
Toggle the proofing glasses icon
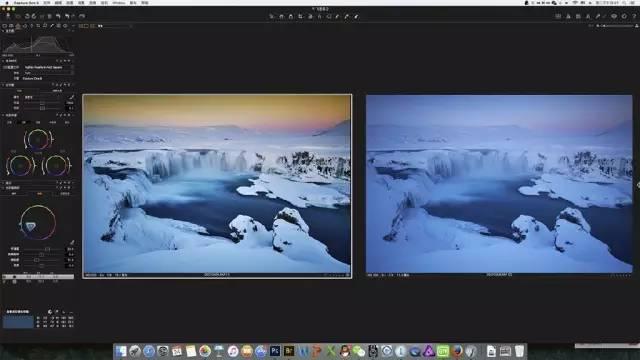click(614, 16)
